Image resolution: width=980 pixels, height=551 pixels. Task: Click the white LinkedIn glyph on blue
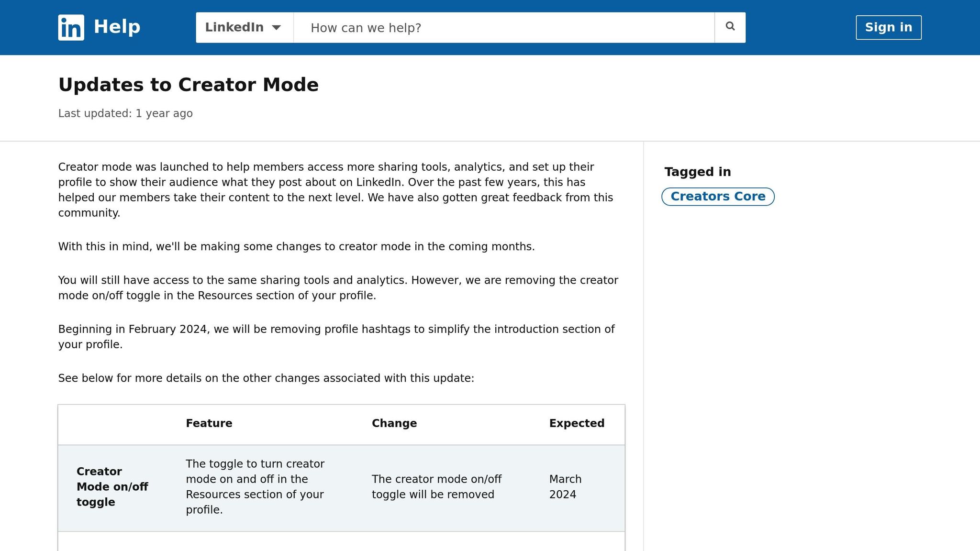[x=70, y=27]
